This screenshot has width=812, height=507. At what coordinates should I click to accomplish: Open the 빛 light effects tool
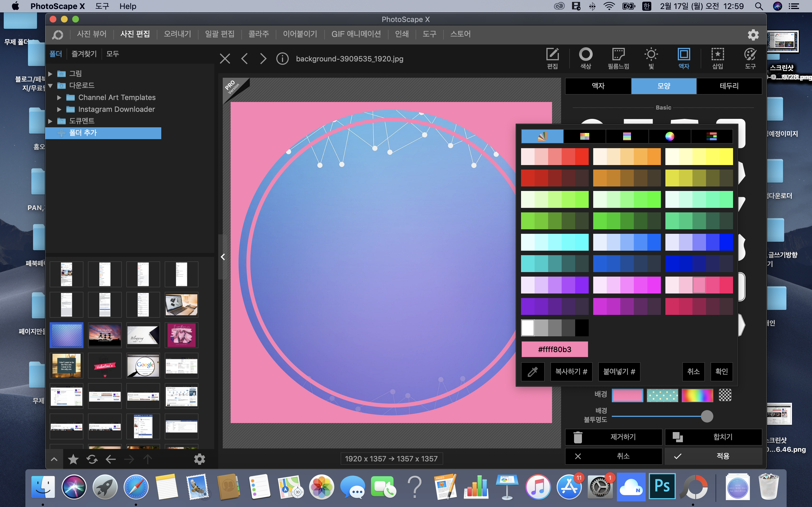pos(651,58)
